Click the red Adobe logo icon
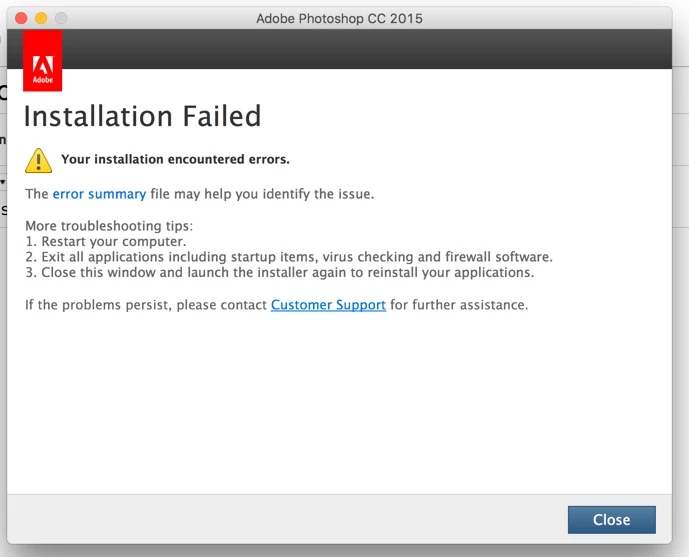 (x=43, y=61)
